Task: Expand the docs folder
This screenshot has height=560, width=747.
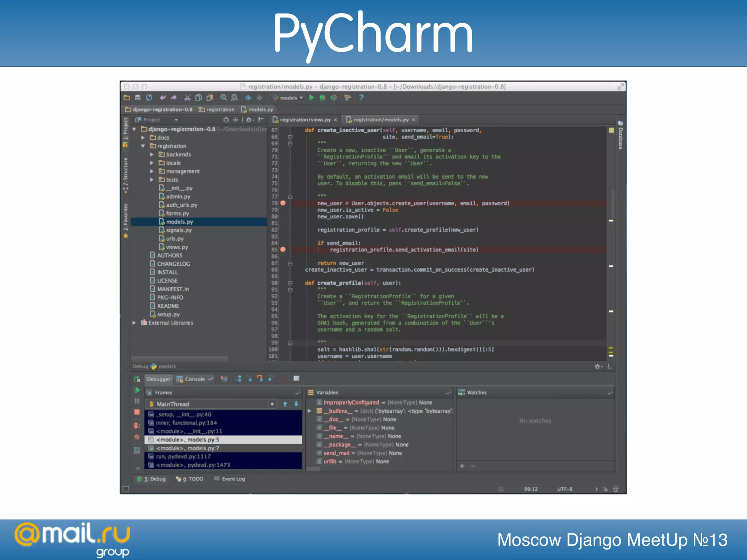Action: point(143,138)
